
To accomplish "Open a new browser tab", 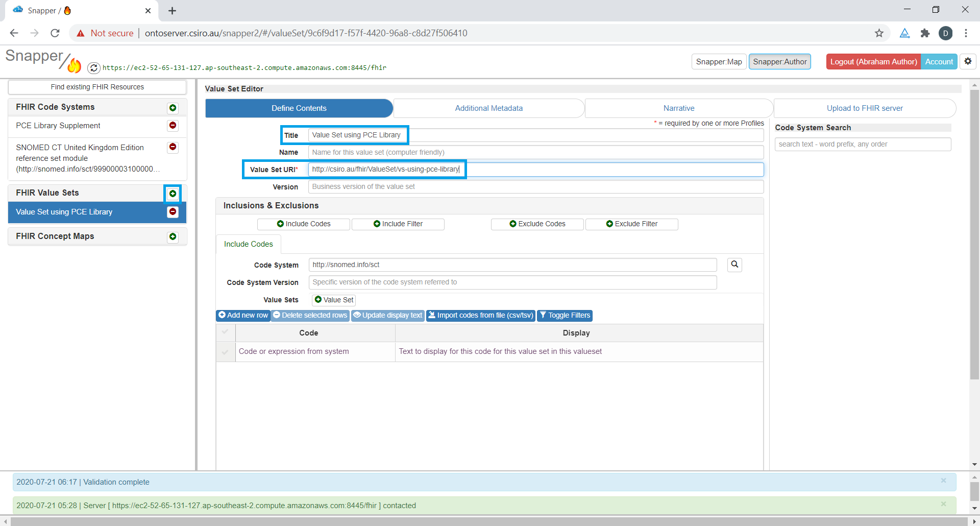I will 172,11.
